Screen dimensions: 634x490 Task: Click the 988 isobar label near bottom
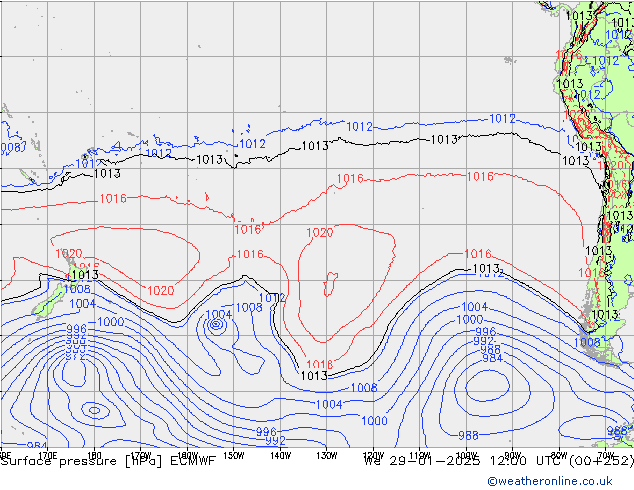tap(467, 435)
